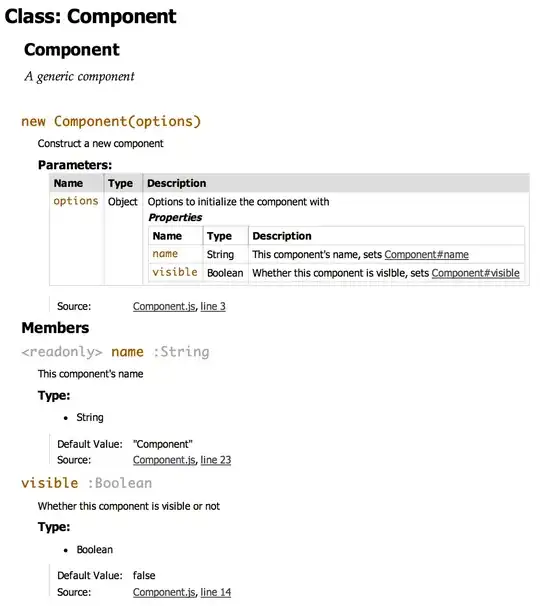Click the 'Properties' italic subheading

coord(175,218)
